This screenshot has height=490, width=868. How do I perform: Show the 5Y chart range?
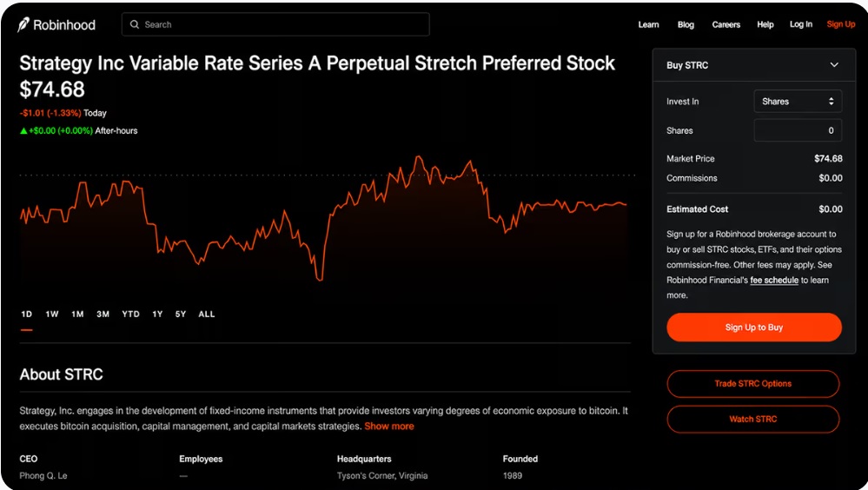(181, 314)
